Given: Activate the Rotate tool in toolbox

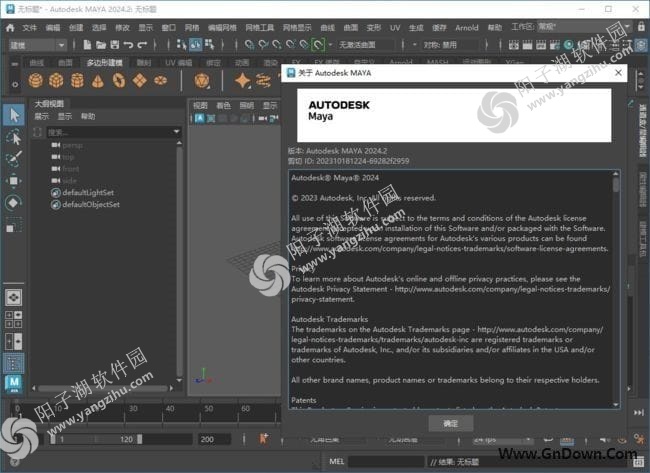Looking at the screenshot, I should click(14, 203).
